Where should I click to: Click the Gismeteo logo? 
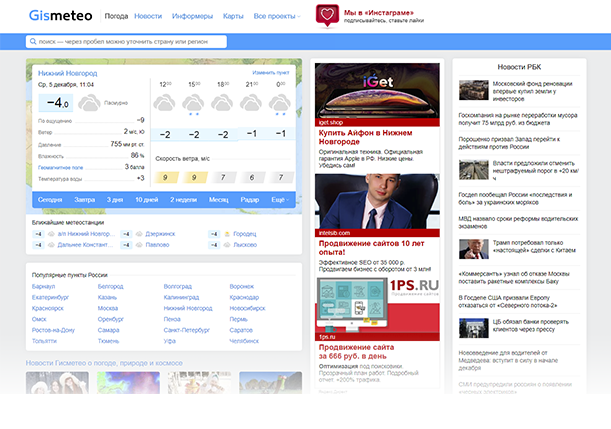(x=63, y=16)
